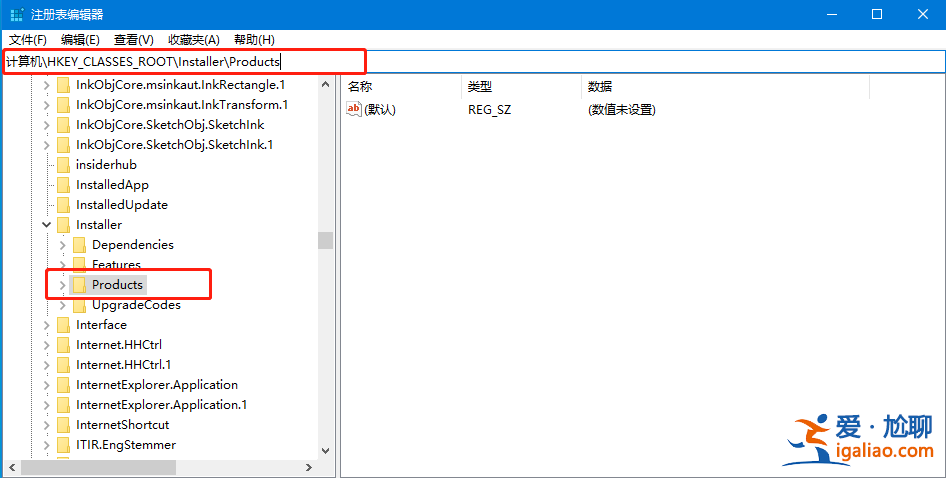Select the Products key label

point(117,285)
